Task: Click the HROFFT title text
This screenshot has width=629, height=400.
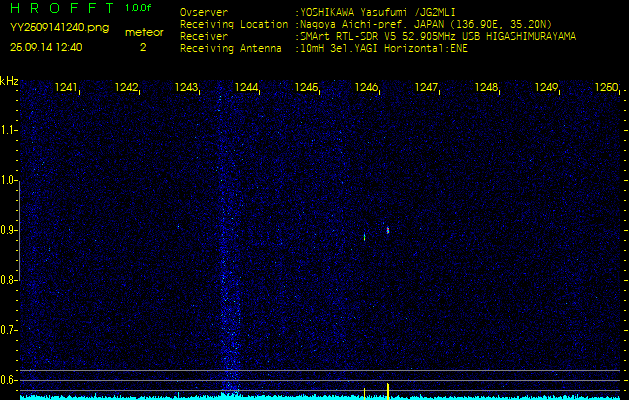Action: pyautogui.click(x=62, y=8)
